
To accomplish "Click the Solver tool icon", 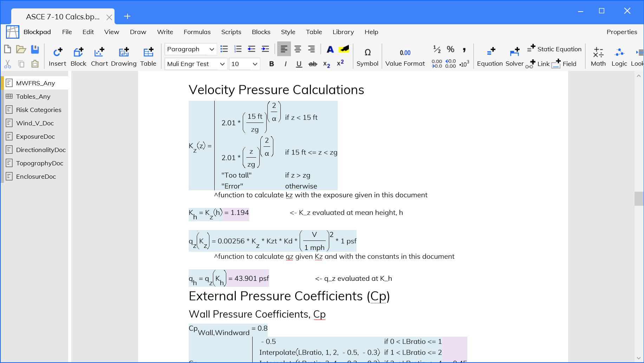I will tap(514, 57).
